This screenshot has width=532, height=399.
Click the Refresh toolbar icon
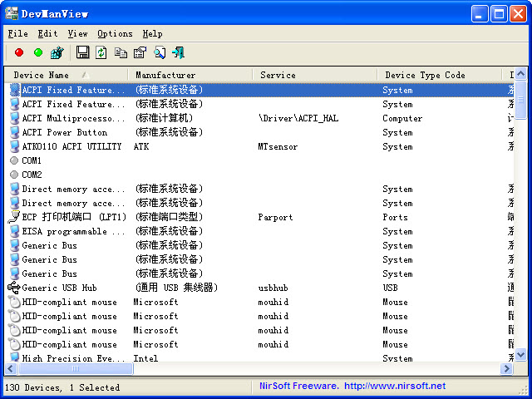click(x=101, y=52)
